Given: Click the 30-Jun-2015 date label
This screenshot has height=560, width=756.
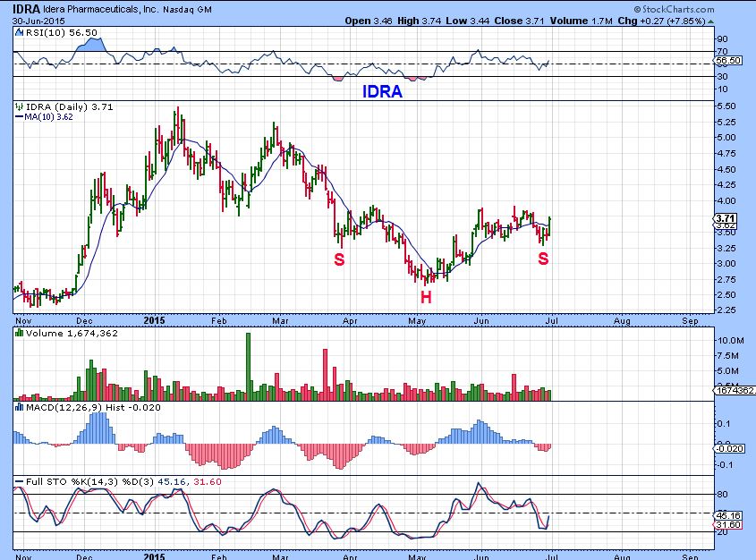Looking at the screenshot, I should point(38,21).
